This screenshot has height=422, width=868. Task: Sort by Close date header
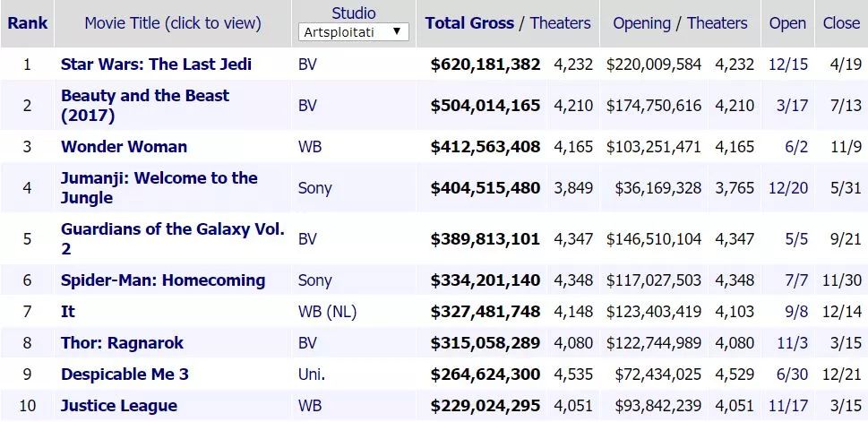(841, 23)
